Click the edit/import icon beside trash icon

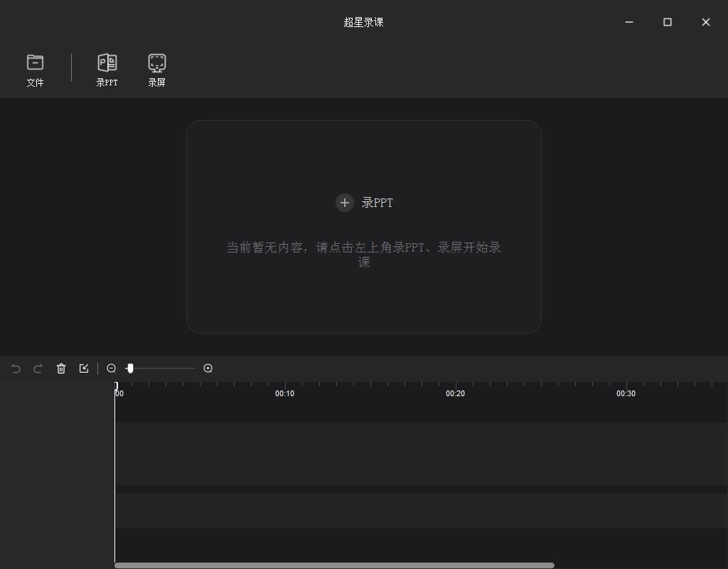(x=84, y=368)
